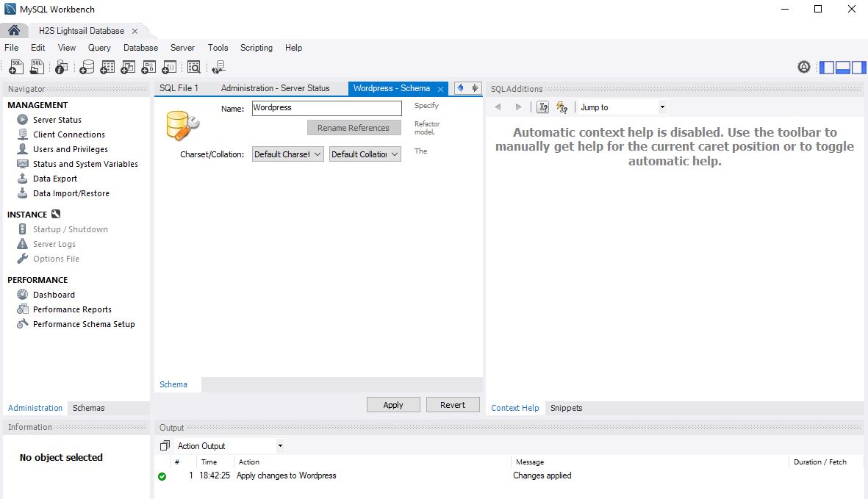
Task: Create new stored procedure toolbar icon
Action: click(x=148, y=67)
